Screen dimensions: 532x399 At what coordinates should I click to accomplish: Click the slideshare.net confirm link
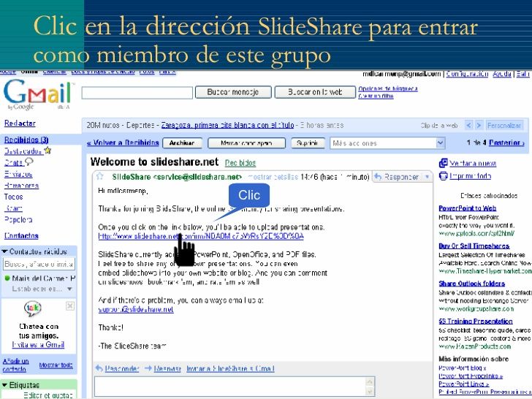click(x=201, y=236)
